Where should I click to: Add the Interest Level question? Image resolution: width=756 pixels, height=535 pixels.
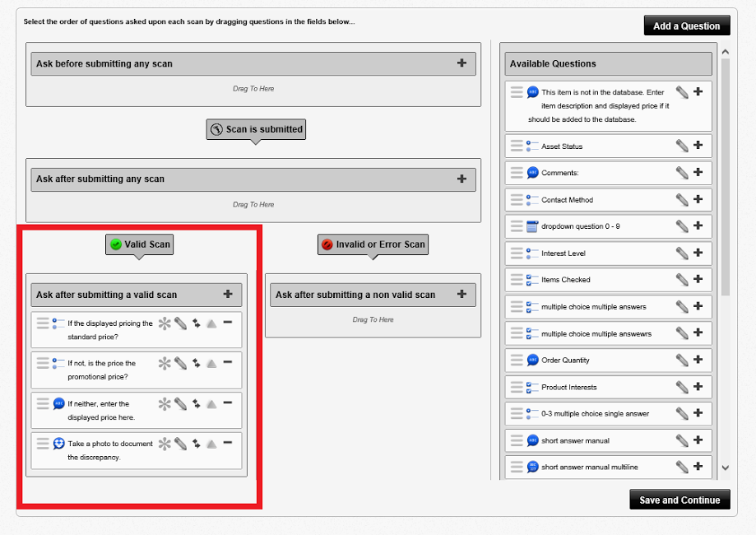(698, 253)
